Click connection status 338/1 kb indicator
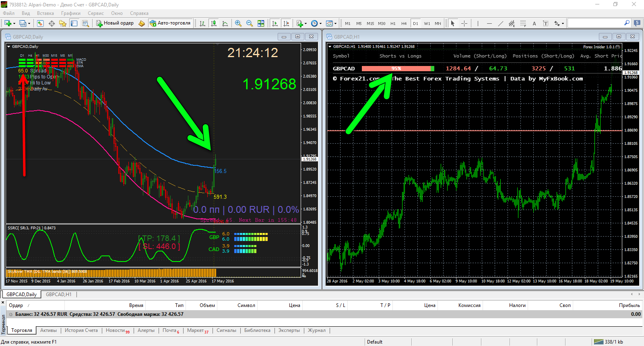The image size is (644, 346). click(609, 342)
